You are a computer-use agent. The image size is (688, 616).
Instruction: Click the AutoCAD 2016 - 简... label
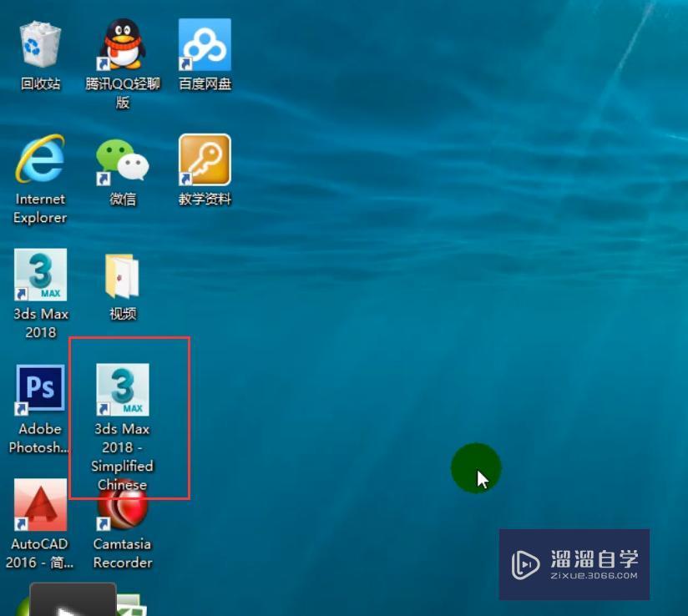point(39,553)
